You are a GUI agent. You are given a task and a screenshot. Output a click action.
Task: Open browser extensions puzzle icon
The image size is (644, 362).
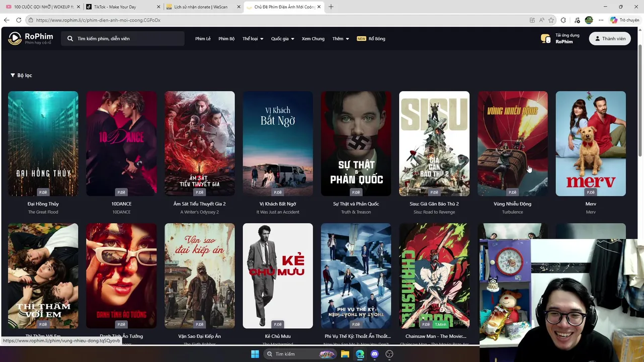(x=563, y=20)
